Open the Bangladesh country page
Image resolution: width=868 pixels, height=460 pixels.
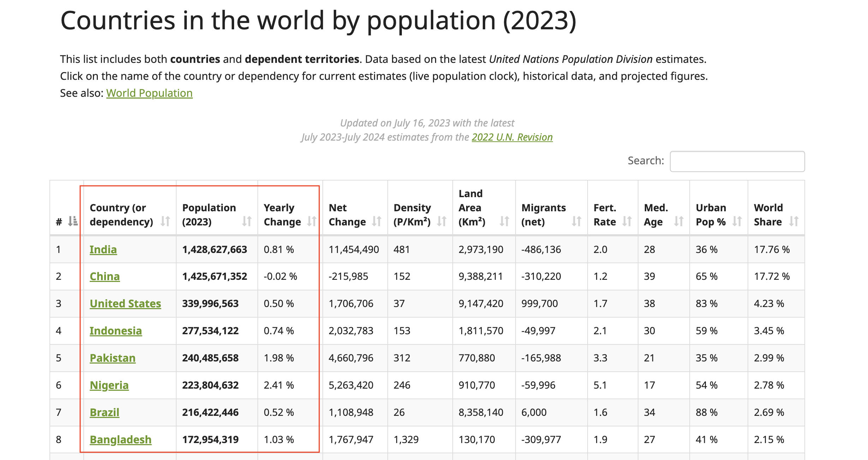120,440
